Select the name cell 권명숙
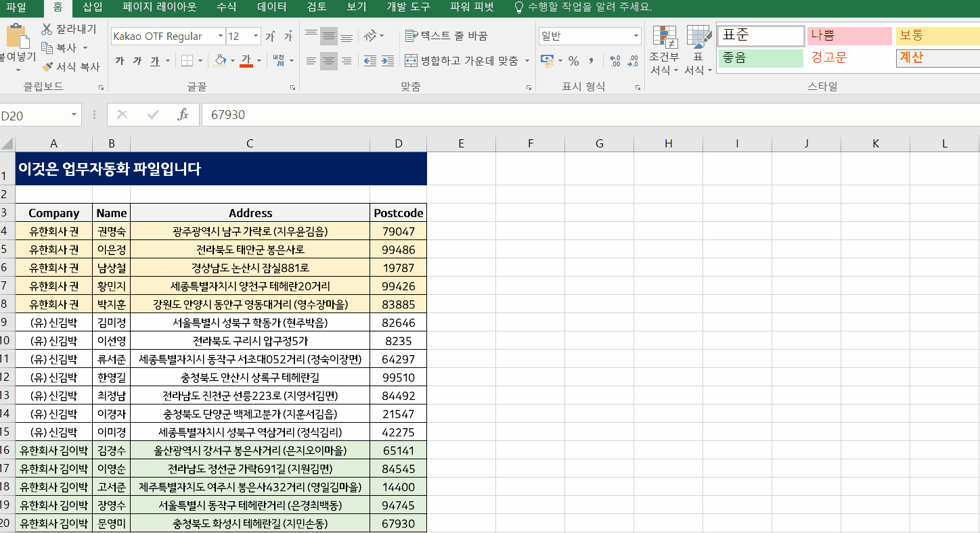Image resolution: width=980 pixels, height=533 pixels. (x=111, y=231)
